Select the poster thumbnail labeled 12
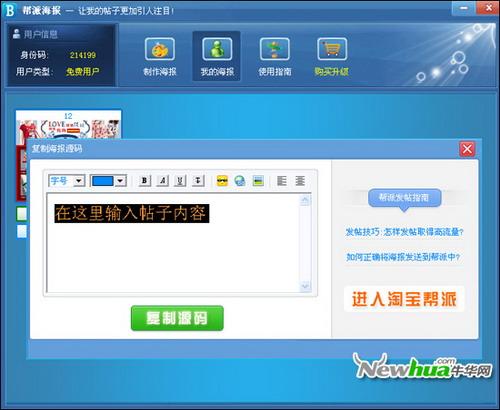Viewport: 500px width, 410px height. click(68, 124)
